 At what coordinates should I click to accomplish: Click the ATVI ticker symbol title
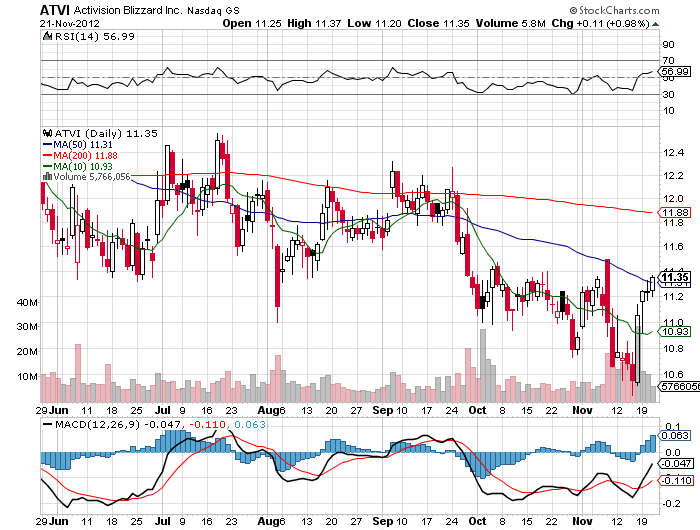[55, 10]
